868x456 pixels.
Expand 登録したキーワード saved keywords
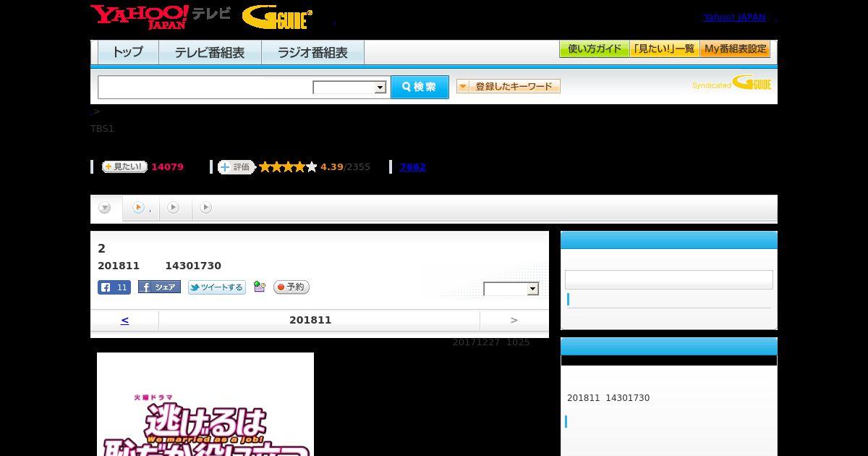[x=509, y=86]
